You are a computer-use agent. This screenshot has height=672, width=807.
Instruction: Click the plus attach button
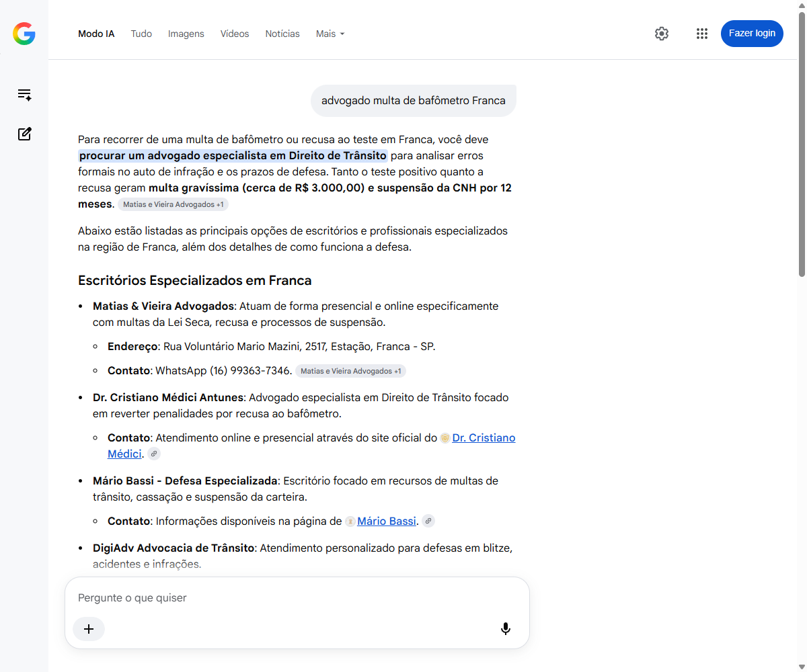[x=89, y=629]
